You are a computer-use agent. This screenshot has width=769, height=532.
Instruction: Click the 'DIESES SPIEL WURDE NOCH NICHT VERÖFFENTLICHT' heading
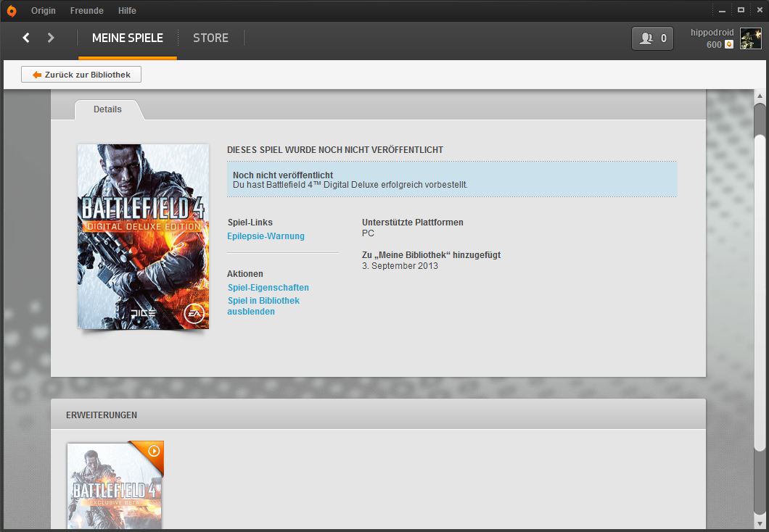pyautogui.click(x=335, y=150)
